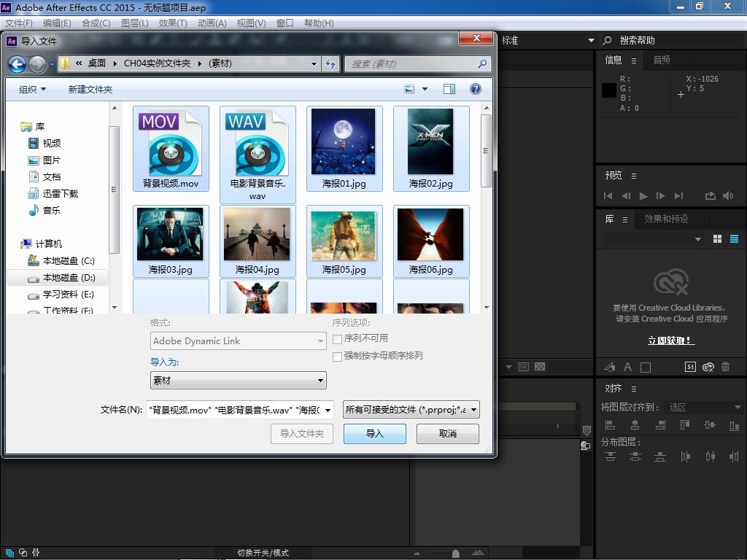Switch to the 效果和预设 tab
Image resolution: width=747 pixels, height=560 pixels.
(666, 219)
